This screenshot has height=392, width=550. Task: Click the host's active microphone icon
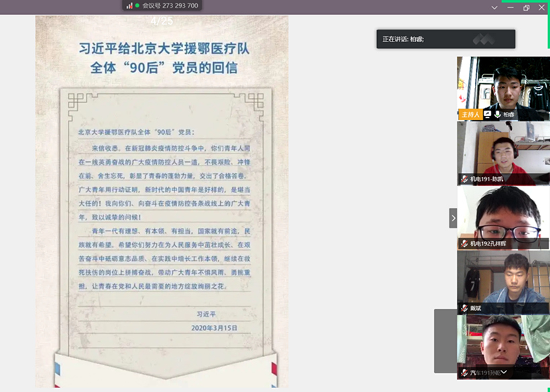click(x=497, y=114)
